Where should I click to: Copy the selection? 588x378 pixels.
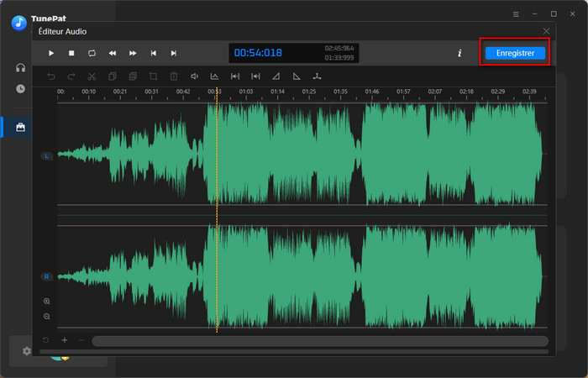[x=112, y=76]
